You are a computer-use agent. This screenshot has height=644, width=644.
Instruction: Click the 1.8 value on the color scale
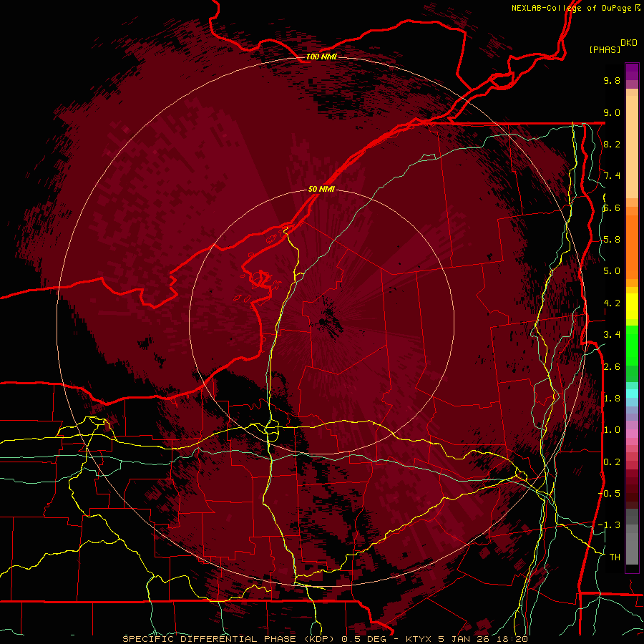(612, 399)
